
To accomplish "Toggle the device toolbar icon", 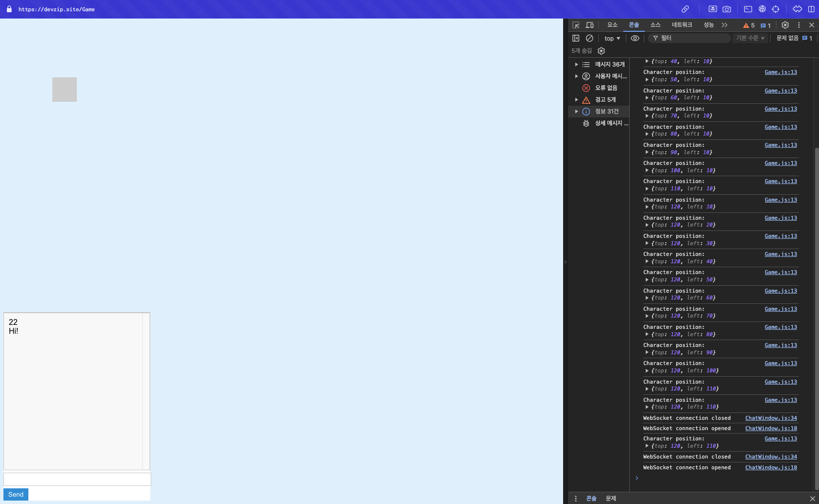I will tap(590, 25).
